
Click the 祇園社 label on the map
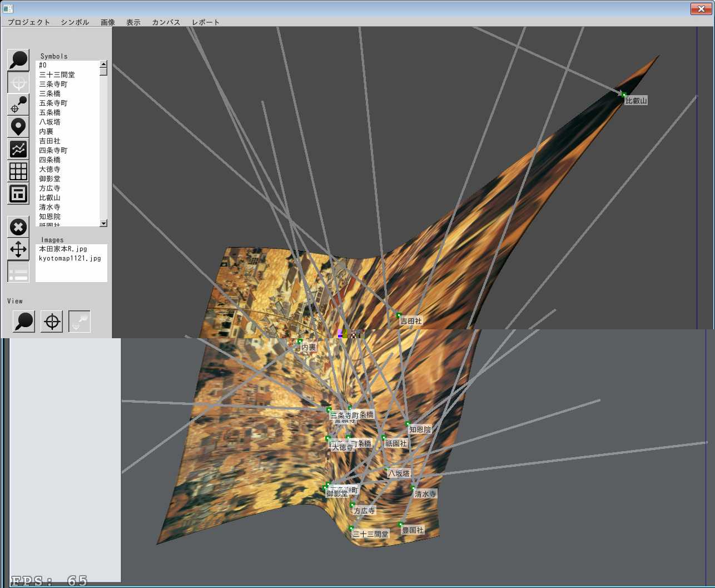coord(396,443)
